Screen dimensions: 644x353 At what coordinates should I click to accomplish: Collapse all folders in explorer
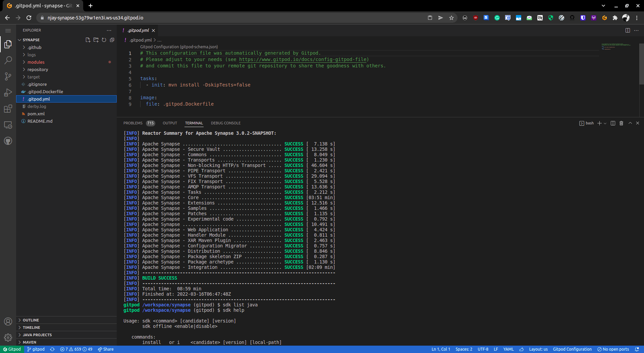click(112, 40)
